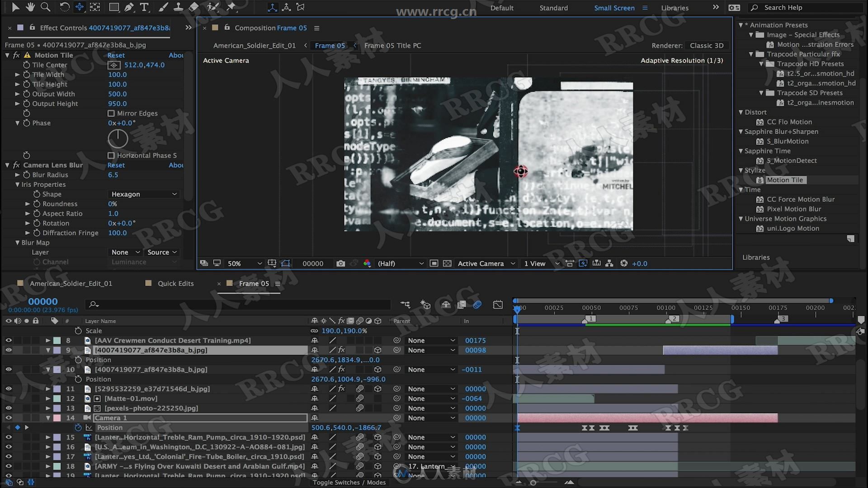Click Reset button for Motion Tile effect
This screenshot has width=868, height=488.
point(116,55)
